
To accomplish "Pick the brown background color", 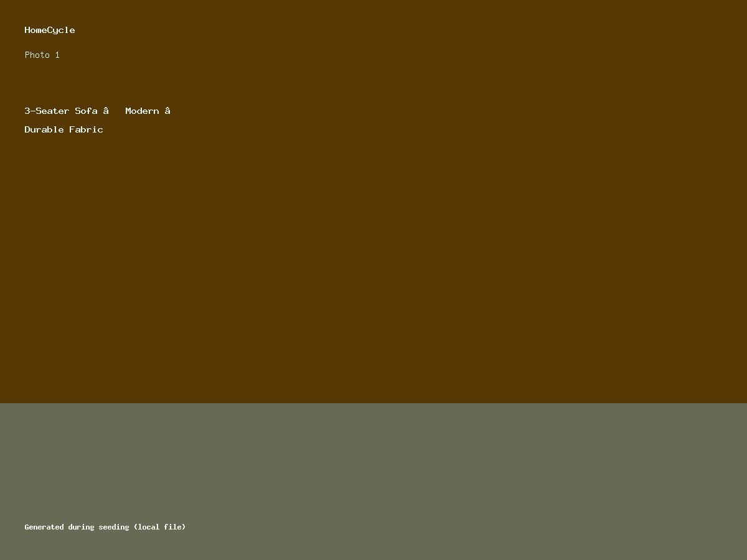I will [x=498, y=187].
